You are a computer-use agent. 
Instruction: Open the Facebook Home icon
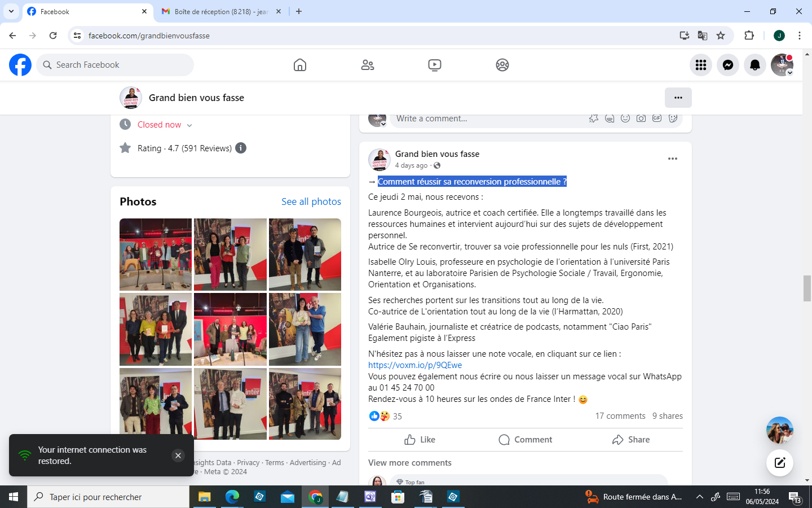coord(300,65)
